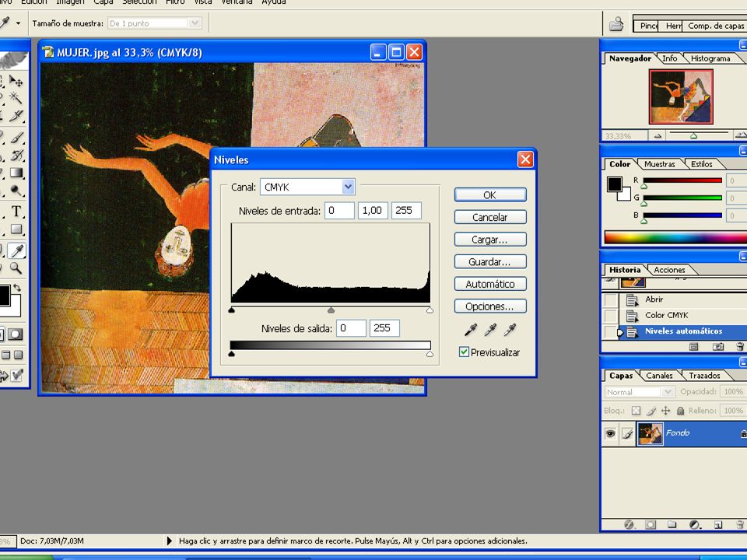
Task: Switch to Quick Mask mode
Action: point(15,334)
